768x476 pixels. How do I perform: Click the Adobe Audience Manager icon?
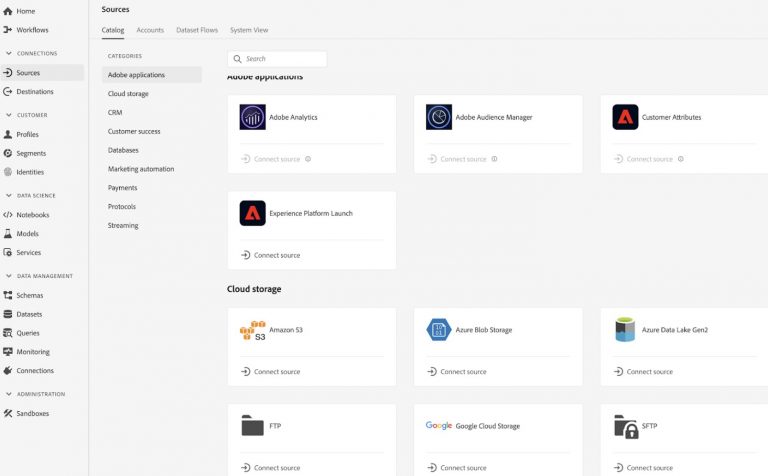(x=439, y=117)
